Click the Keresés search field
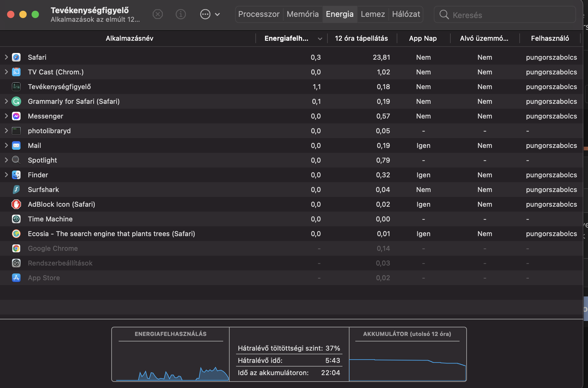The width and height of the screenshot is (588, 388). pos(509,15)
